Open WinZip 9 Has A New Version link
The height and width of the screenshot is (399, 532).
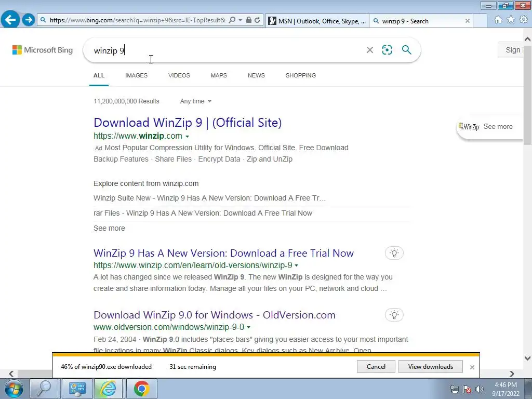[x=223, y=253]
